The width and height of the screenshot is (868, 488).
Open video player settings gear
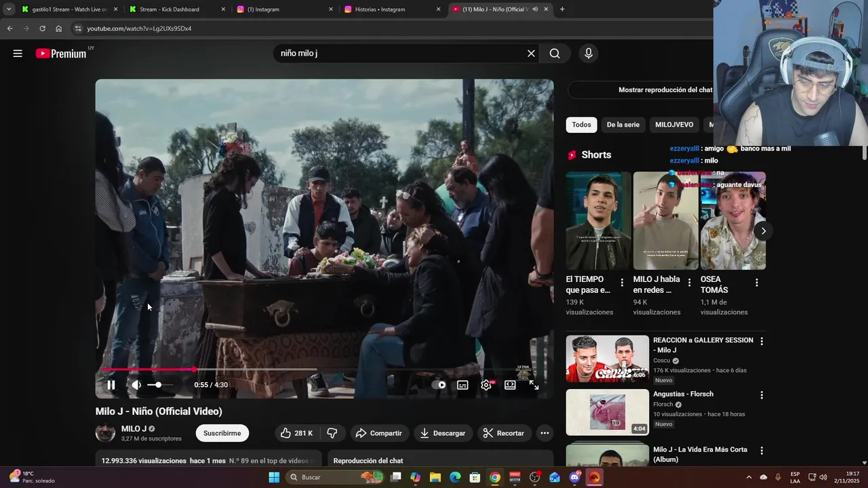pos(486,385)
